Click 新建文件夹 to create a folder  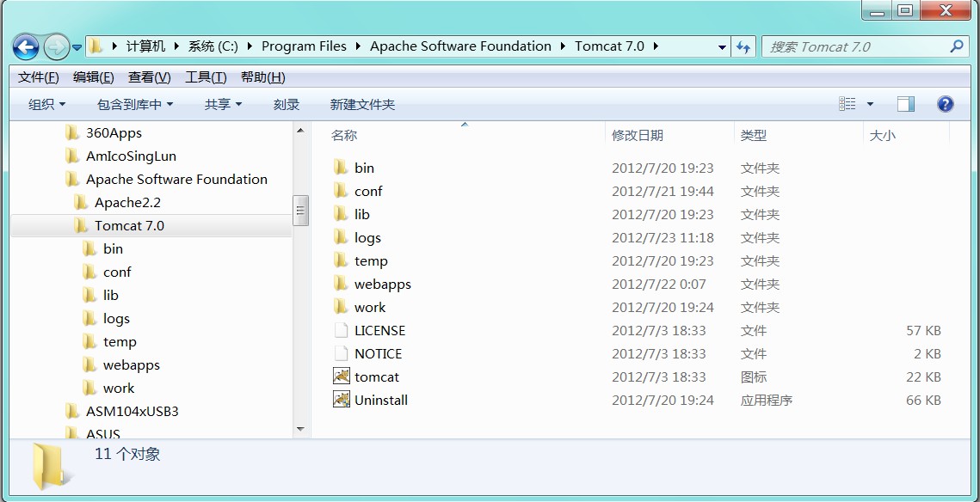[x=362, y=105]
